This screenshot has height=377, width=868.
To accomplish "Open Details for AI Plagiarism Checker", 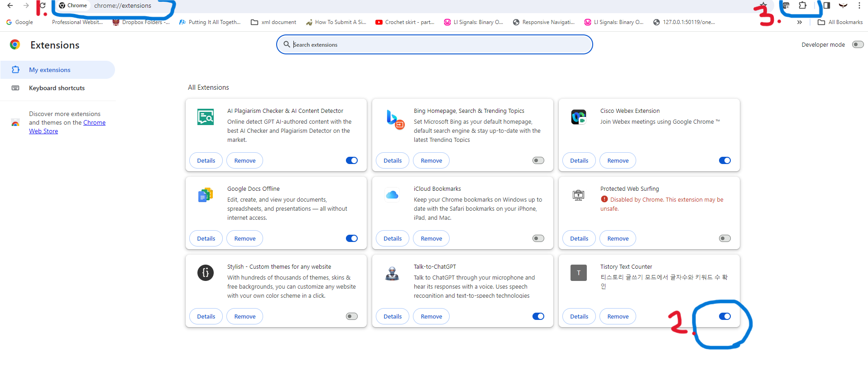I will click(206, 160).
